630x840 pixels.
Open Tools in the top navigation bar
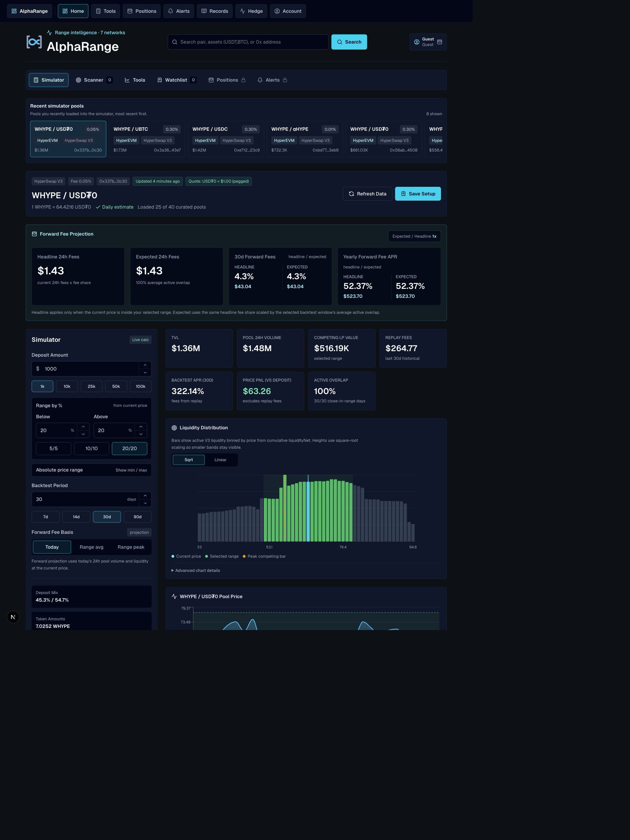(106, 11)
